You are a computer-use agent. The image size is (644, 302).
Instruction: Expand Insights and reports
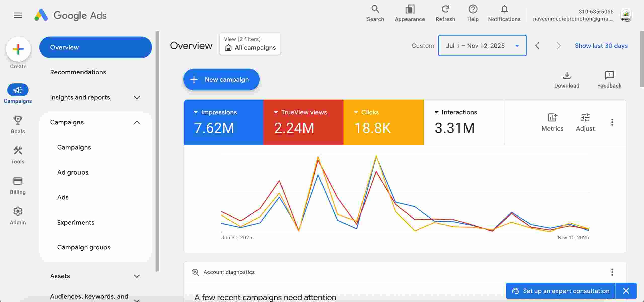click(x=137, y=97)
